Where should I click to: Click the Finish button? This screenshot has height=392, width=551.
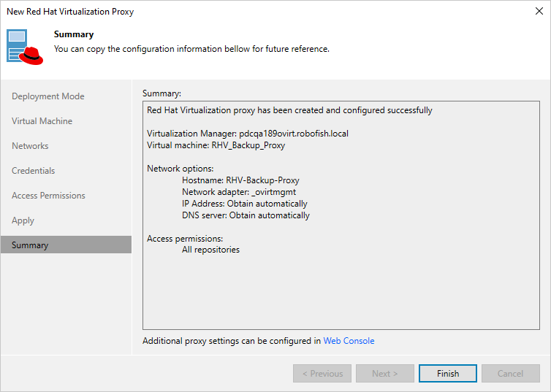[x=448, y=374]
